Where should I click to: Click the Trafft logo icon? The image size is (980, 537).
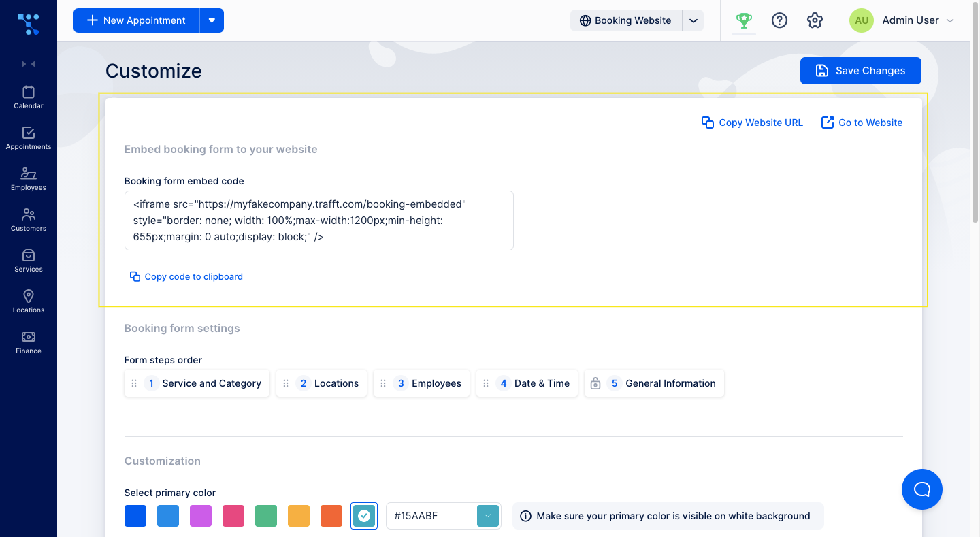29,24
